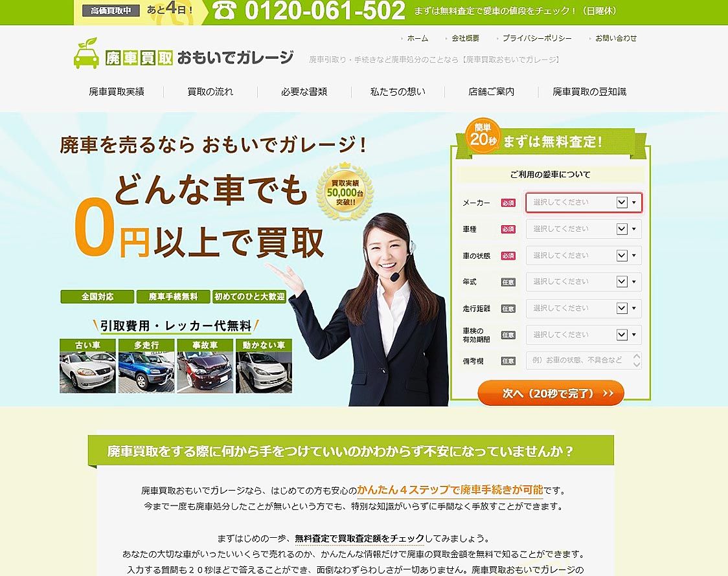Click the 次へ（20秒で完了） button
Image resolution: width=728 pixels, height=576 pixels.
point(551,393)
